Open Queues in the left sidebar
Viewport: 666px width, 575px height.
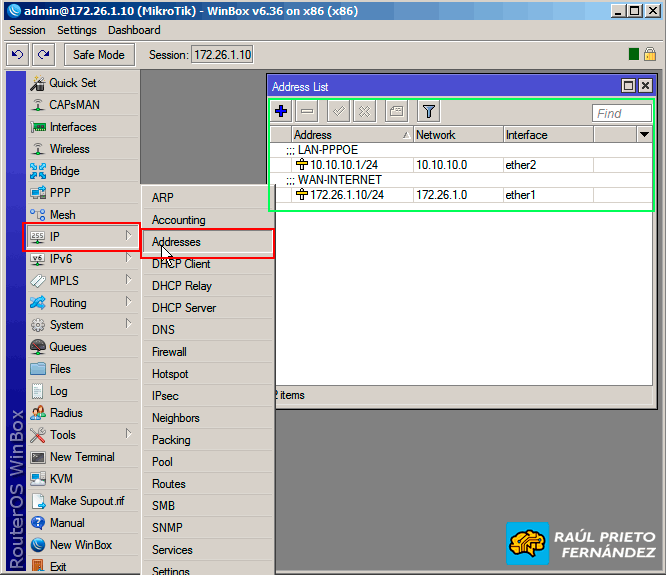pos(68,347)
